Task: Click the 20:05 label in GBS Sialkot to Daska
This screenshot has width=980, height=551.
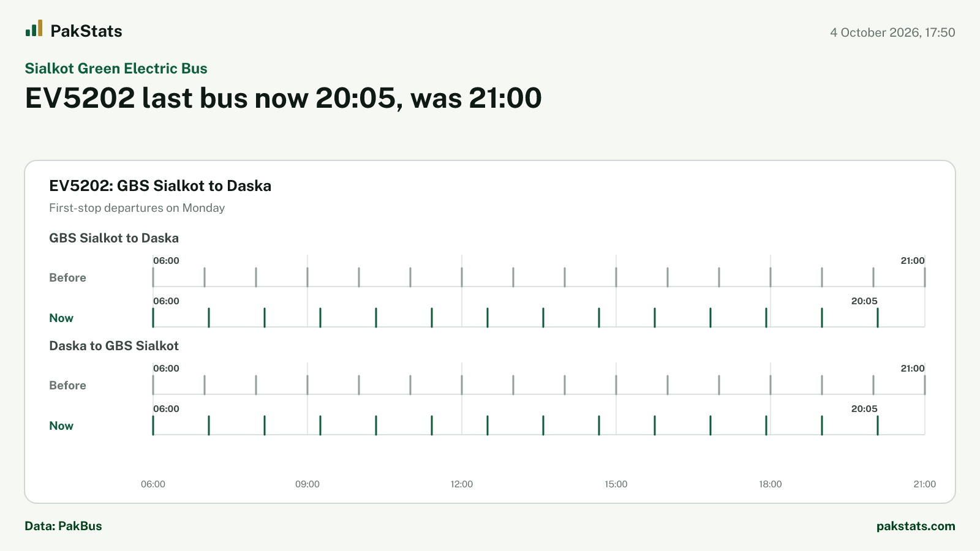Action: pos(864,301)
